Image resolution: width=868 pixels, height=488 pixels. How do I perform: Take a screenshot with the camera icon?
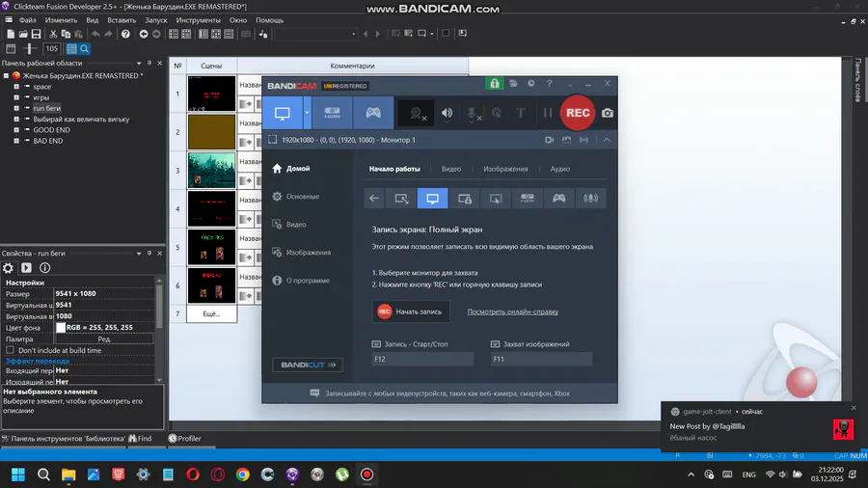[x=608, y=113]
